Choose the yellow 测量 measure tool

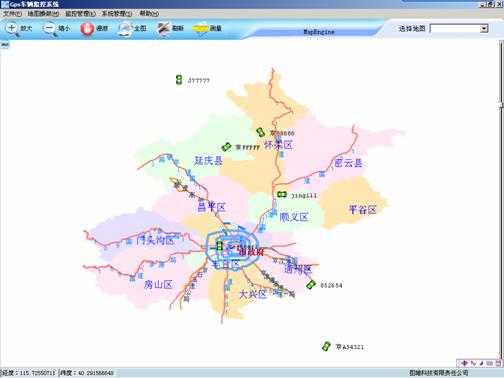click(x=207, y=28)
